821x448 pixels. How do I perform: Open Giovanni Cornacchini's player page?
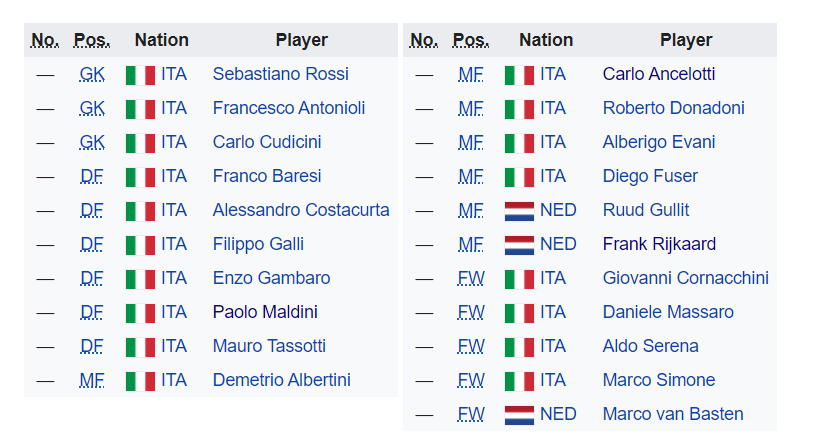click(x=685, y=278)
